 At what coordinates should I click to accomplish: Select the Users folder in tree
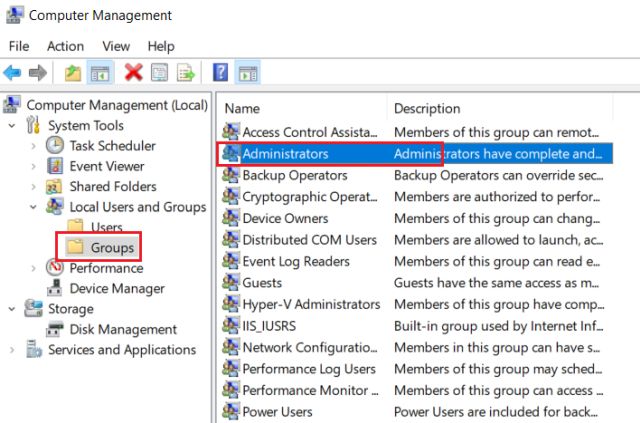95,227
